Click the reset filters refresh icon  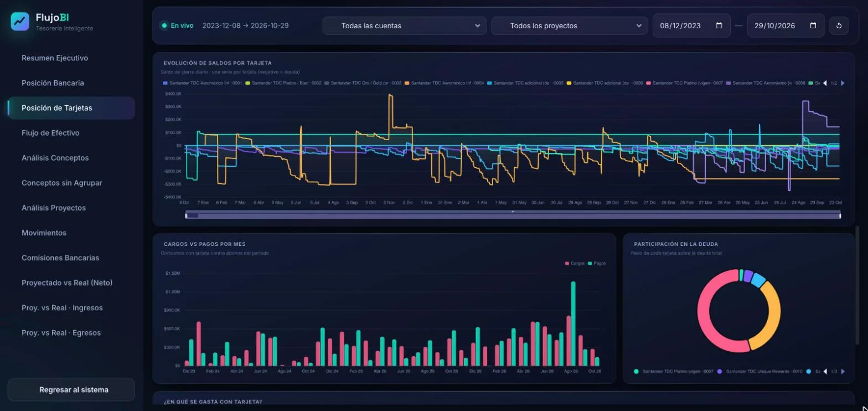coord(839,25)
